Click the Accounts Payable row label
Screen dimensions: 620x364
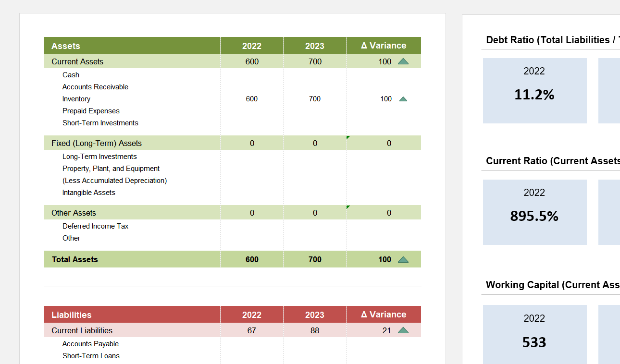coord(90,343)
